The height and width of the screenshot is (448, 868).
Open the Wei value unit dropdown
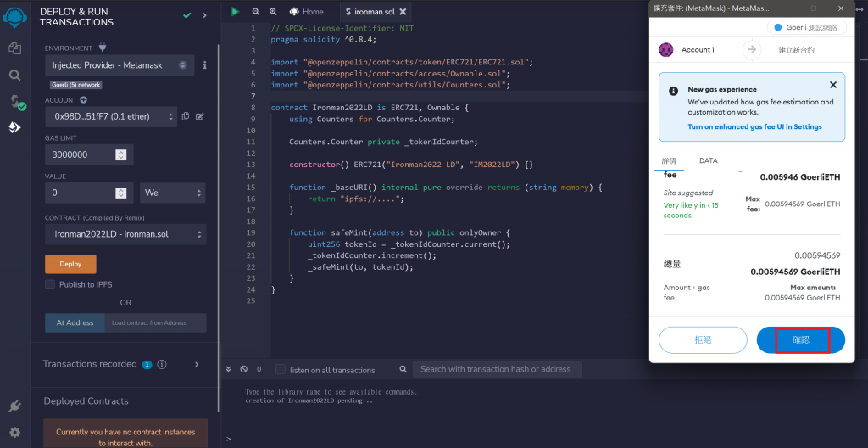[x=173, y=193]
